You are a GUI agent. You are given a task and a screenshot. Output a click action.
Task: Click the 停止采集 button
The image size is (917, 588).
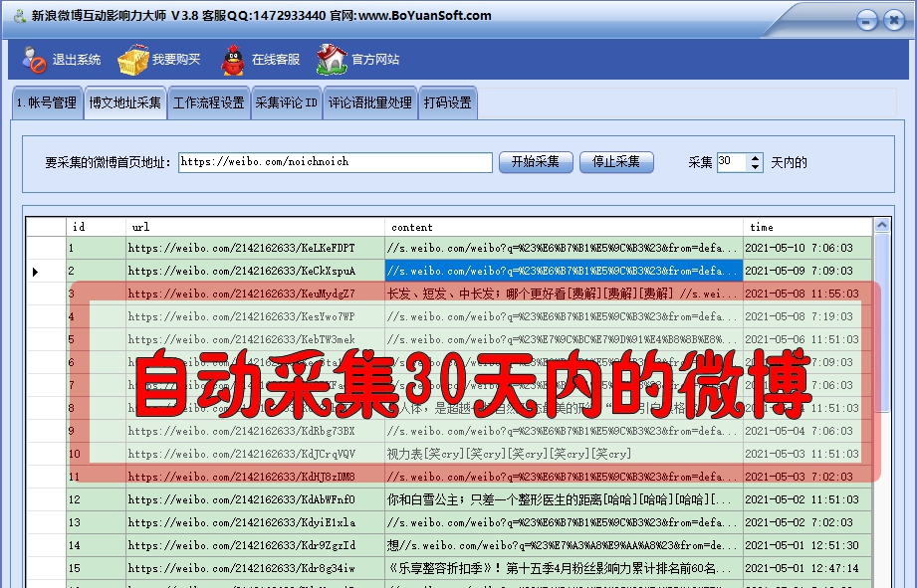click(x=616, y=162)
